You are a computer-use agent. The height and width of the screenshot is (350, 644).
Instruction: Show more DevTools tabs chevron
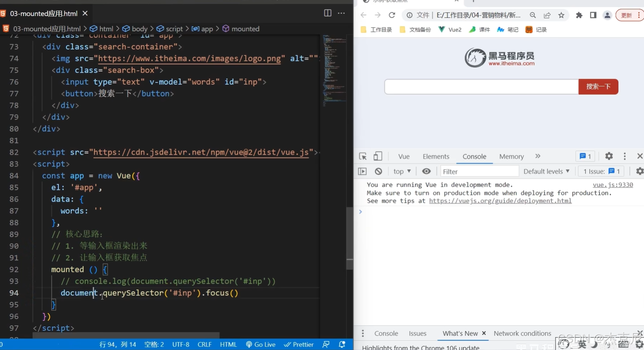tap(538, 156)
